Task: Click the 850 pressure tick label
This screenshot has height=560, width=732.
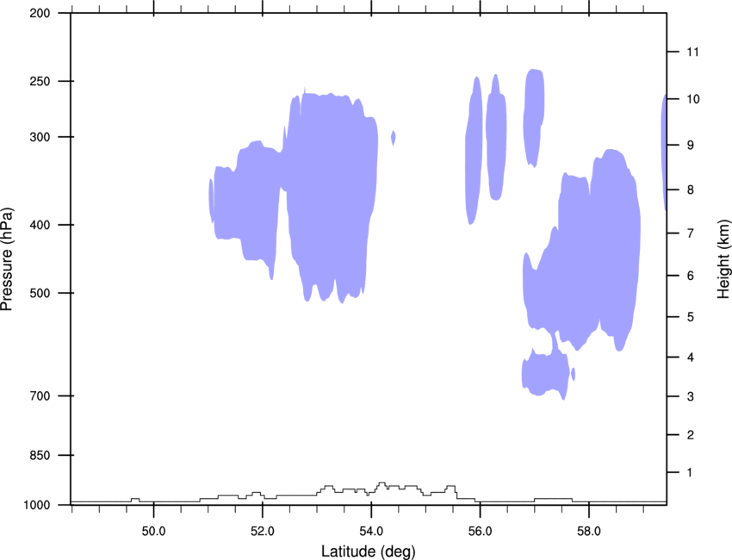Action: click(40, 456)
